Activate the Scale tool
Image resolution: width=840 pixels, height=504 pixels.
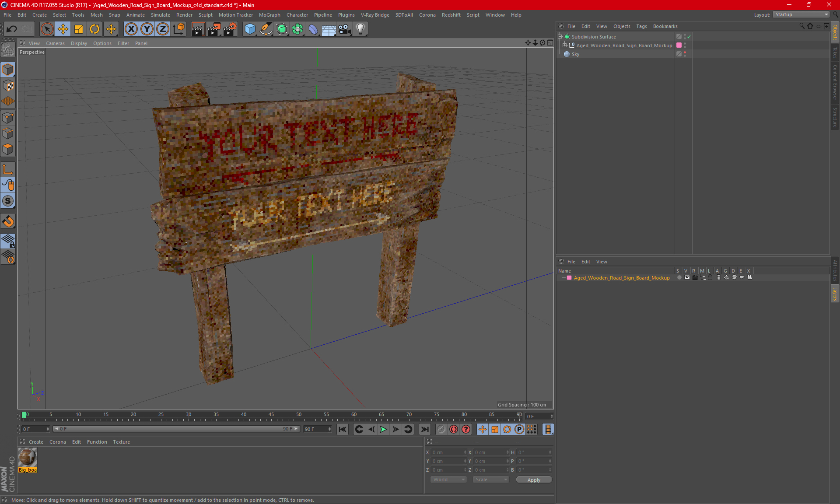pyautogui.click(x=79, y=29)
